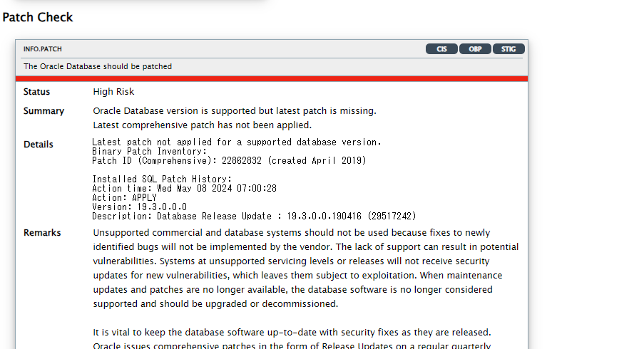The width and height of the screenshot is (644, 349).
Task: Click 'latest patch is missing' summary line
Action: click(235, 111)
